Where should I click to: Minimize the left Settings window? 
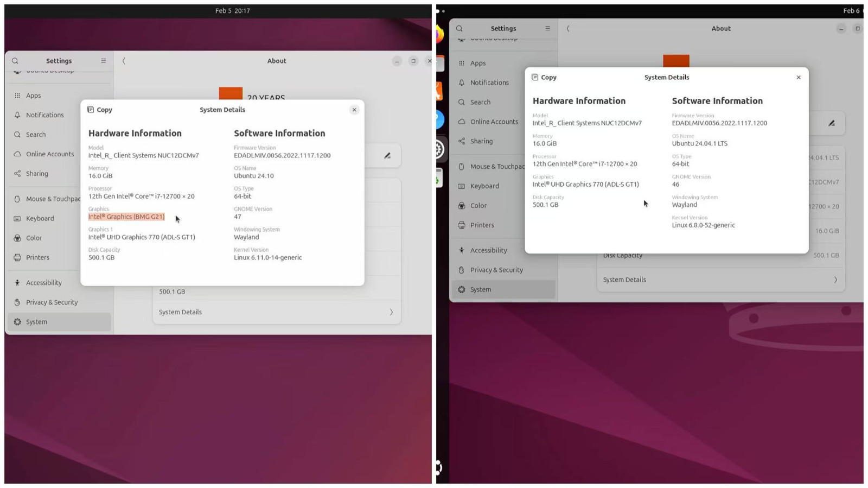pos(397,61)
